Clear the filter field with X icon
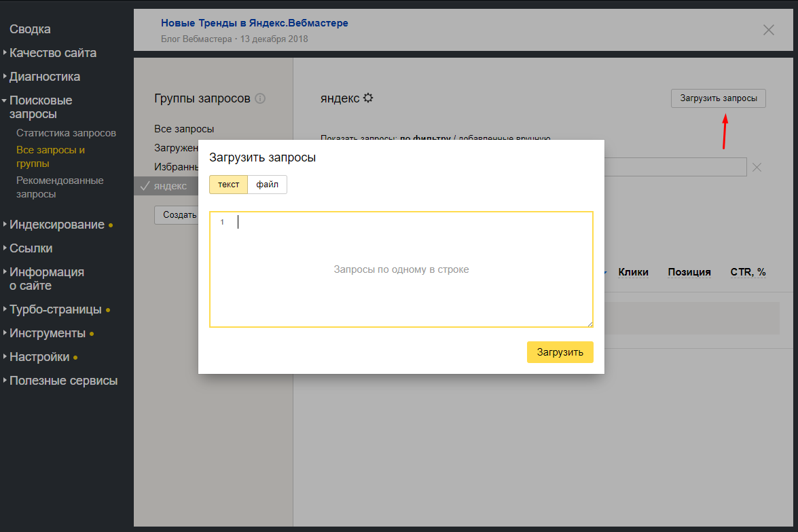 tap(757, 168)
